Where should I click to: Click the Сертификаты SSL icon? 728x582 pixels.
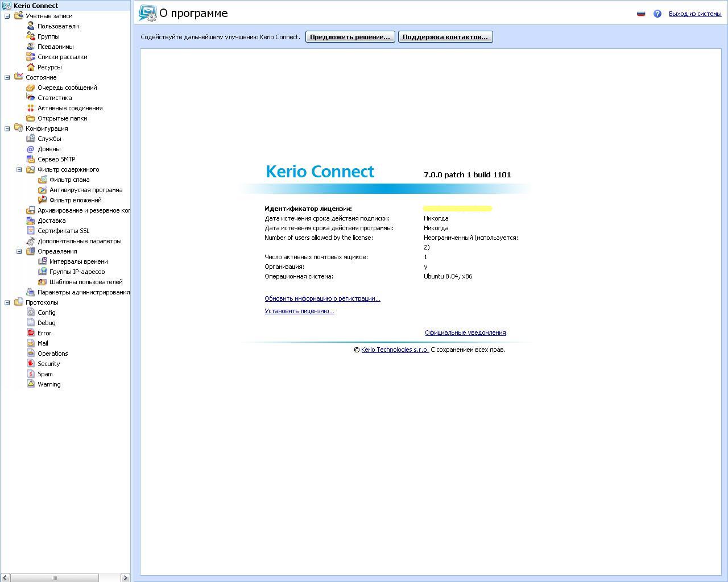click(x=31, y=231)
